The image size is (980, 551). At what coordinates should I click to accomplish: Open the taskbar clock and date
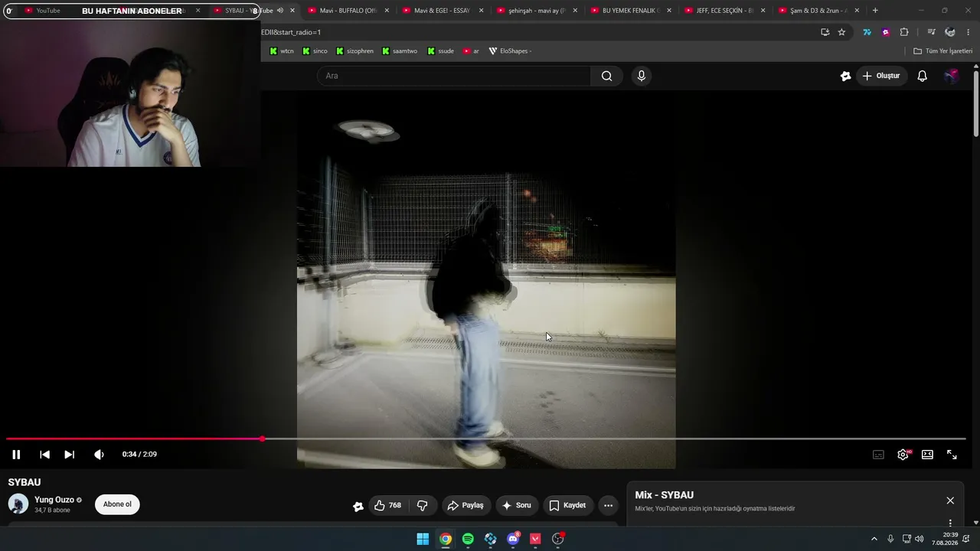tap(945, 539)
